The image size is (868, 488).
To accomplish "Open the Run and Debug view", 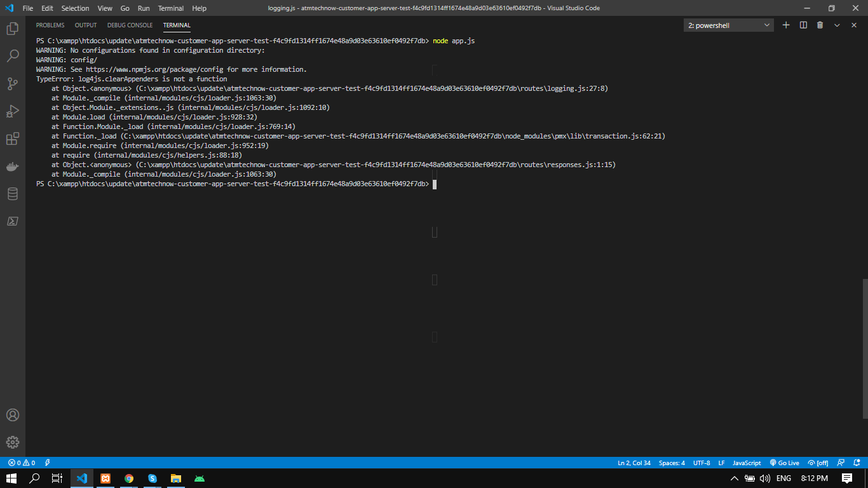I will [x=13, y=111].
